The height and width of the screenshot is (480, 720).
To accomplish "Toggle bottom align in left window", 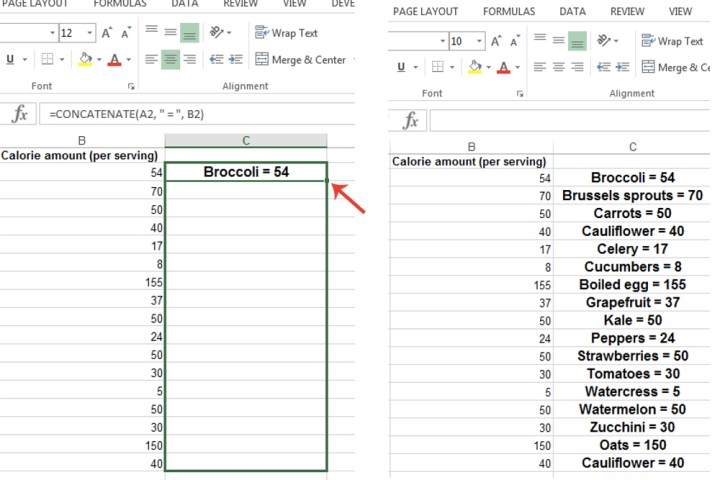I will pyautogui.click(x=189, y=33).
